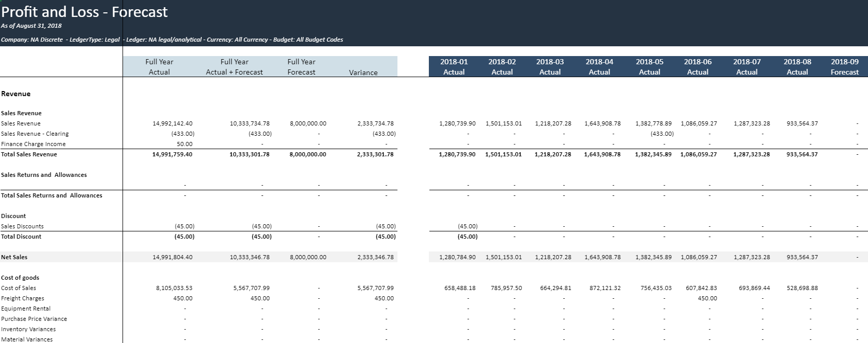Click the 8,105,033.53 Cost of Sales cell

coord(174,288)
